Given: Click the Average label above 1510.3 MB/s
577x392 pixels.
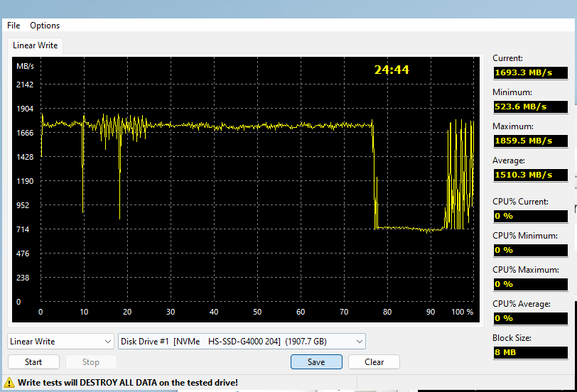Looking at the screenshot, I should coord(509,160).
